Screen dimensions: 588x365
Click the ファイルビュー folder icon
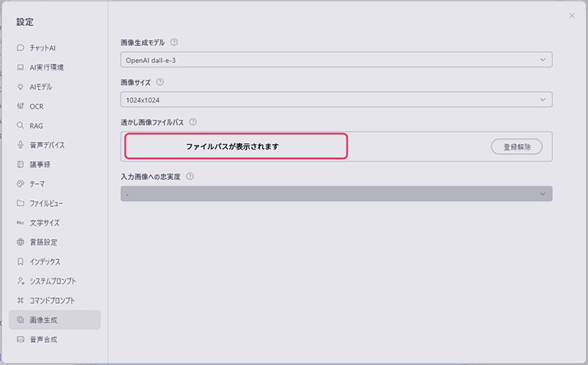[x=21, y=203]
